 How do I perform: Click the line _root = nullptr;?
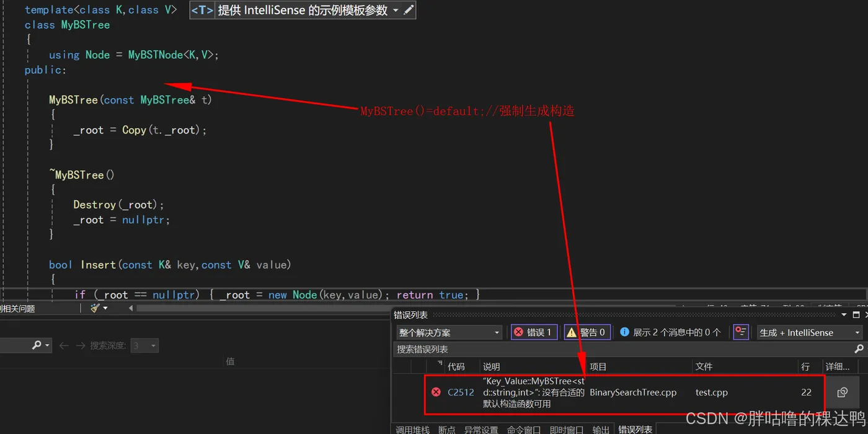[x=122, y=220]
